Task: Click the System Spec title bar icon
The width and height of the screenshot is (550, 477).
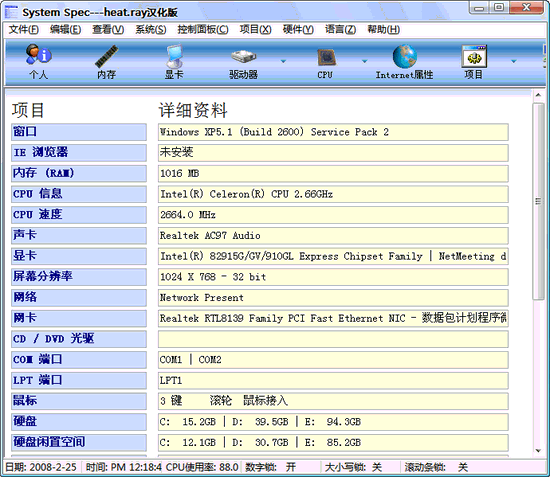Action: pos(11,12)
